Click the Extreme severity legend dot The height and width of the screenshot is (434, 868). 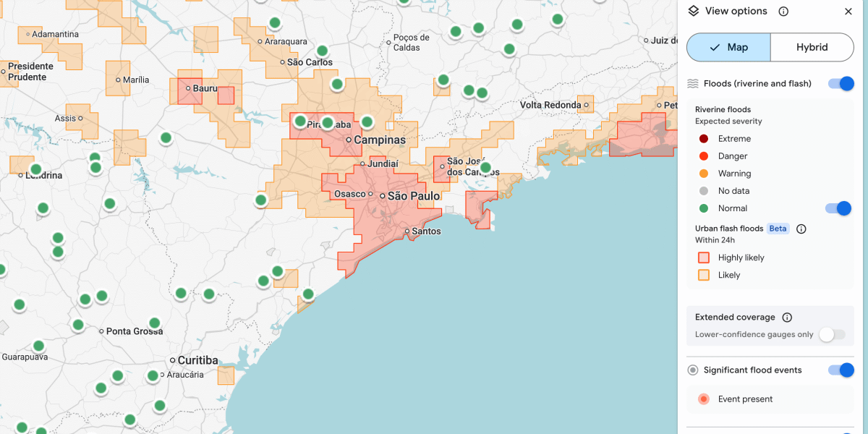pyautogui.click(x=704, y=139)
